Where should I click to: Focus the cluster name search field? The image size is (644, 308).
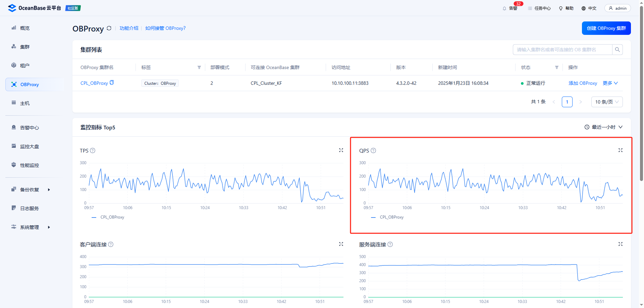tap(562, 50)
